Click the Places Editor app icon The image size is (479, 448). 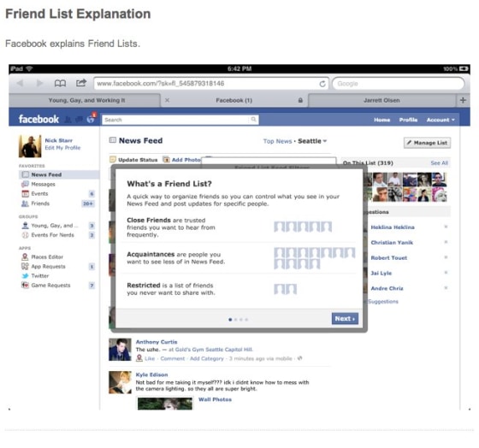coord(25,256)
